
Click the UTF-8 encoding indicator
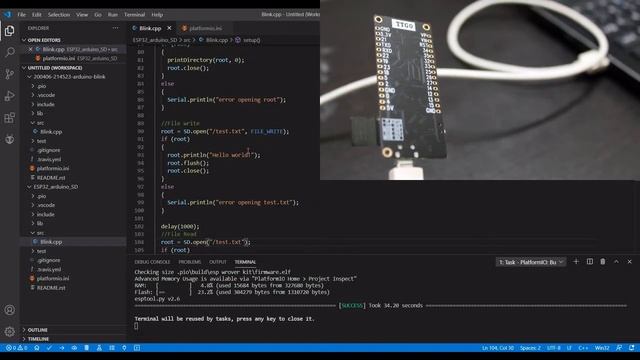(x=553, y=348)
